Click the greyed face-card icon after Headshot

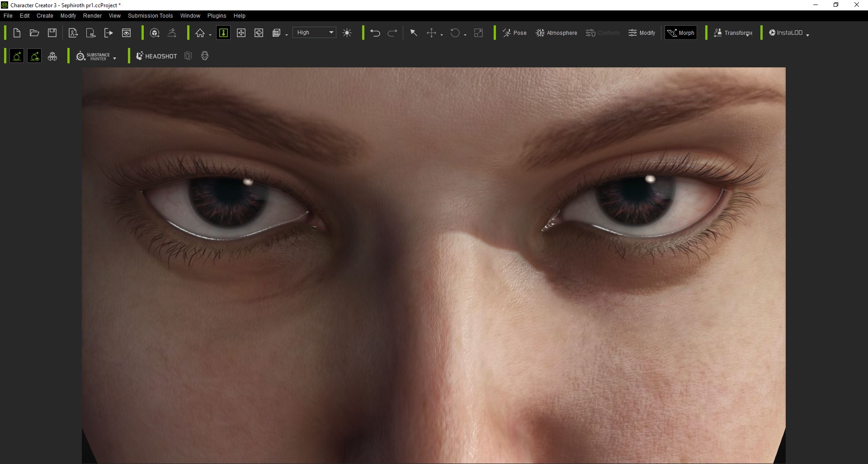[x=188, y=56]
